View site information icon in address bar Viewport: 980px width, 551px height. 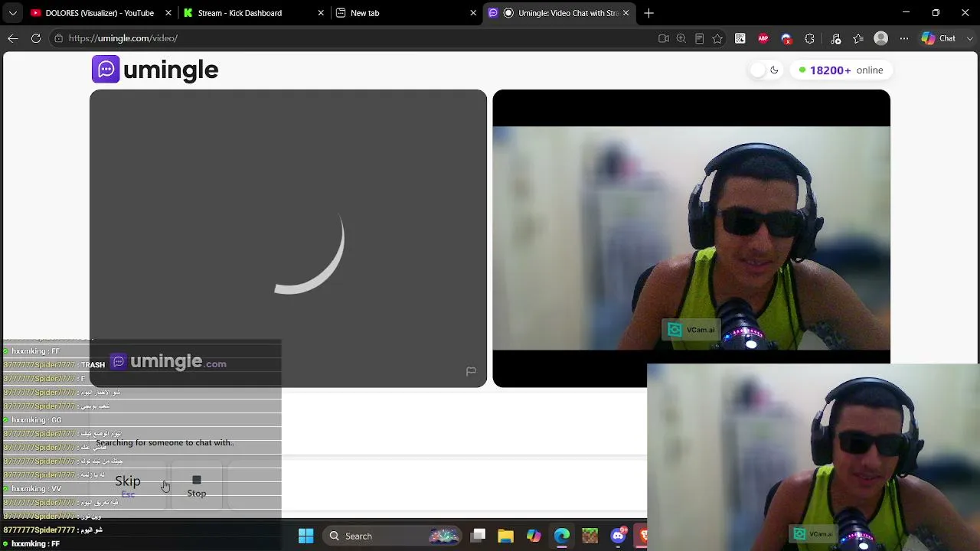coord(58,38)
